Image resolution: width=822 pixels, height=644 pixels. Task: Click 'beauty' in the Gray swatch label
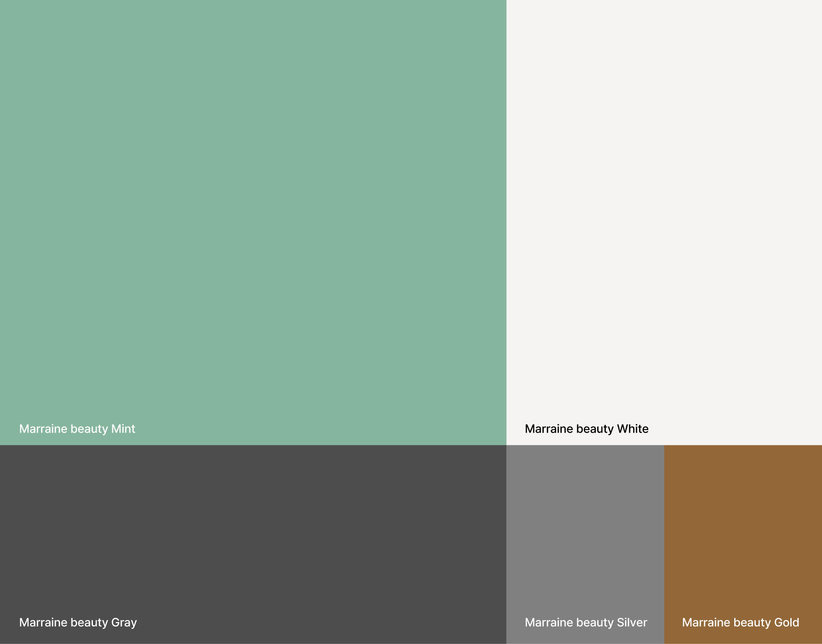[x=89, y=623]
